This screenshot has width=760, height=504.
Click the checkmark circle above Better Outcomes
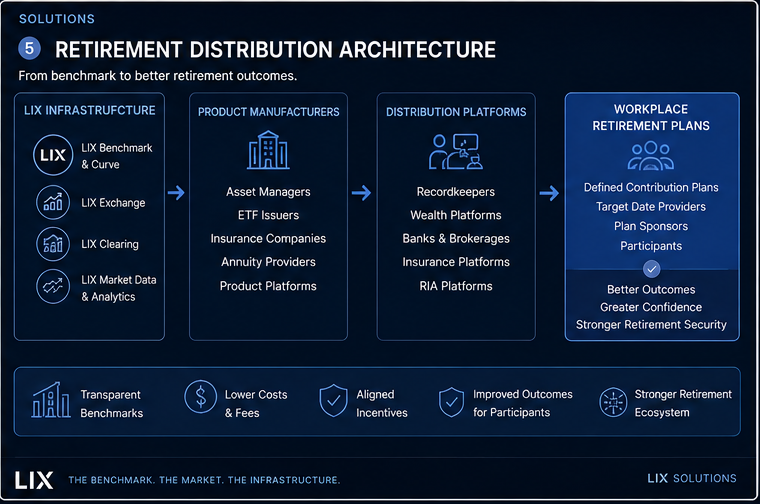click(x=651, y=268)
